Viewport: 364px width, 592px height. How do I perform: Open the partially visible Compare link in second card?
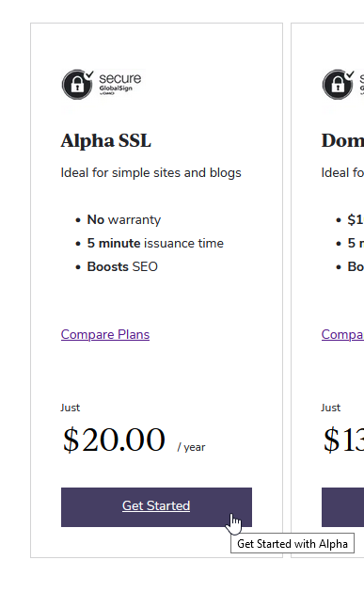tap(342, 334)
